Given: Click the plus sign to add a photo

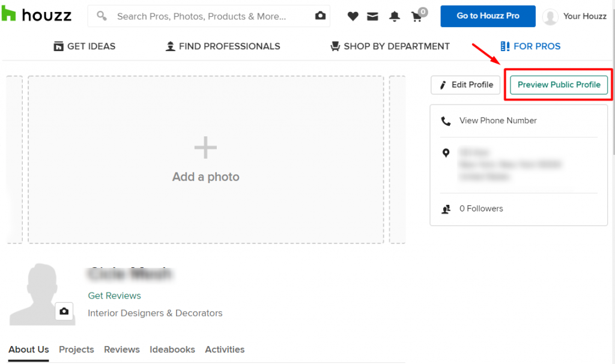Looking at the screenshot, I should point(205,147).
